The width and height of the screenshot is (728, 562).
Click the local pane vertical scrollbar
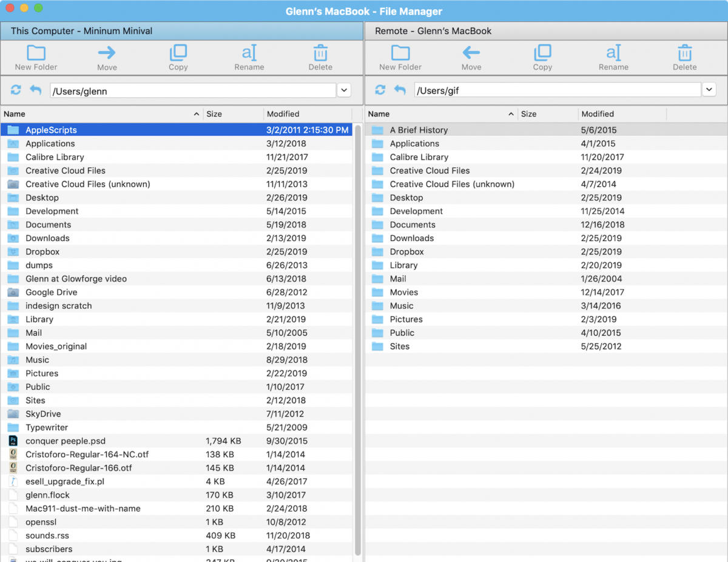[358, 340]
